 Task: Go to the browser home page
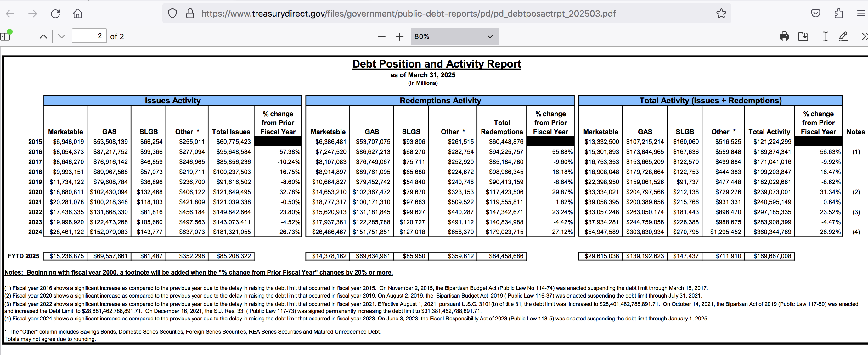point(77,14)
